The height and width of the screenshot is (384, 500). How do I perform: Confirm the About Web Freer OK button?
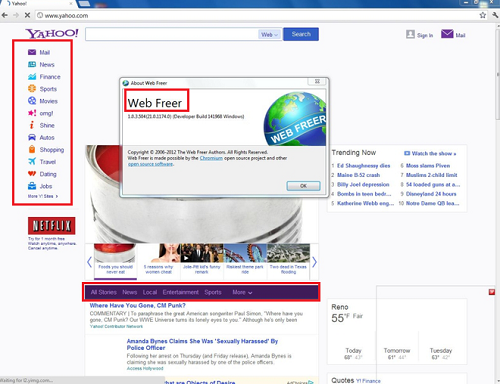click(303, 186)
